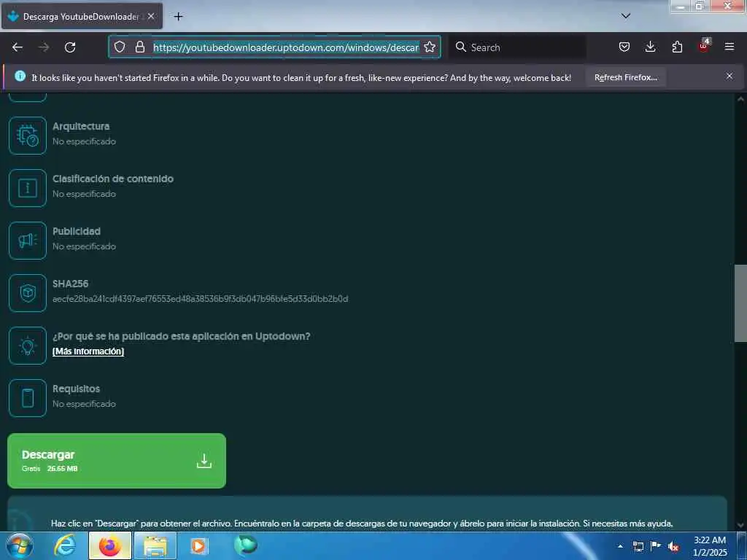
Task: Open the Windows Start menu
Action: [x=20, y=545]
